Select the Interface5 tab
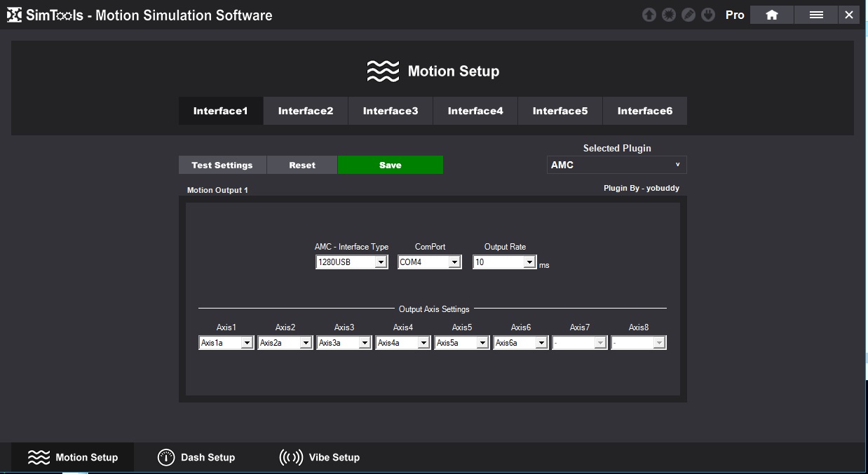Viewport: 868px width, 474px height. pos(560,111)
